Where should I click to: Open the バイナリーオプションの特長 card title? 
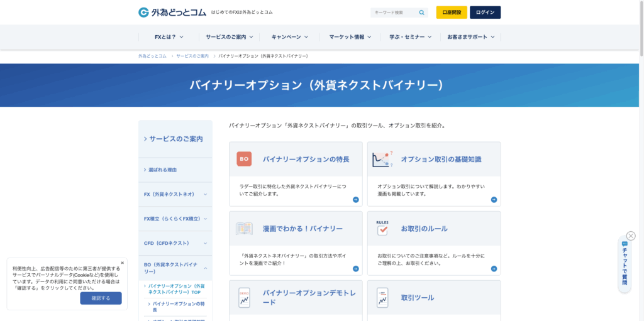(306, 160)
